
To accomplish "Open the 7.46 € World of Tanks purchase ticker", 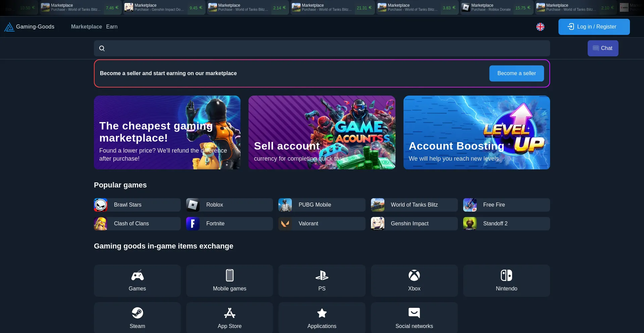I will 80,7.
